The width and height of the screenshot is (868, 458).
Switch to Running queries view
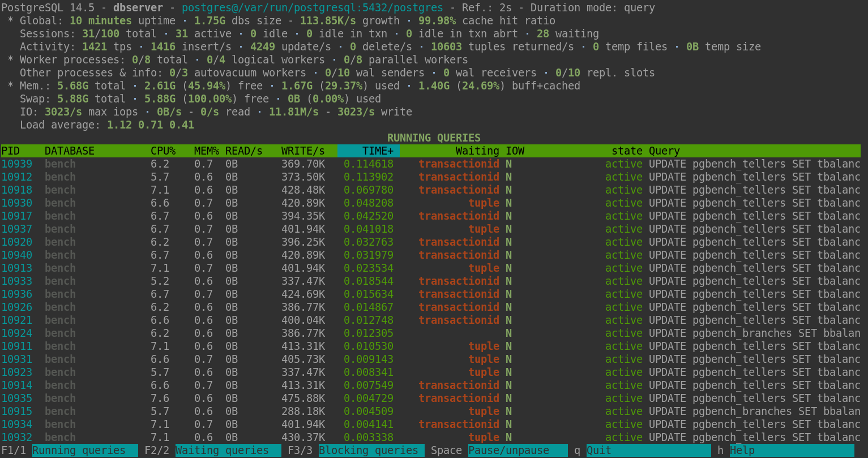(x=85, y=451)
